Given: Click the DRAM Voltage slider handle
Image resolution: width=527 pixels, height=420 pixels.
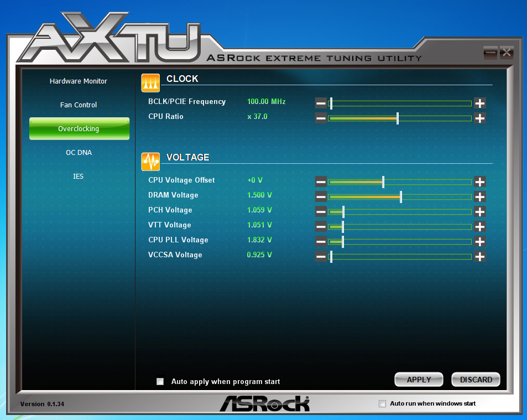Looking at the screenshot, I should coord(401,197).
